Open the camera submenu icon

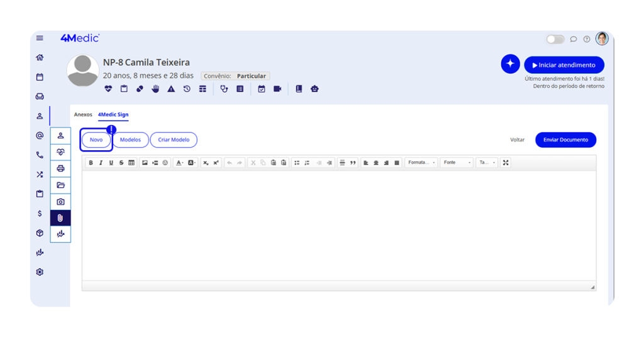point(60,202)
